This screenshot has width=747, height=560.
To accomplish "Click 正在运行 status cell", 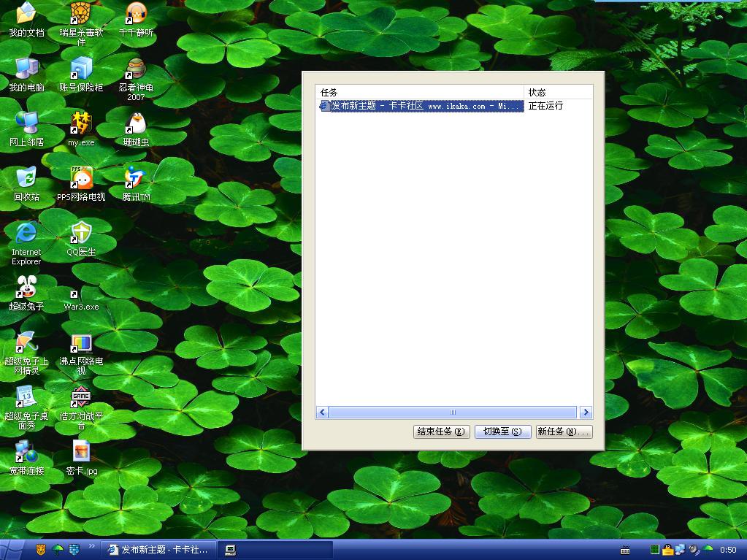I will click(546, 106).
